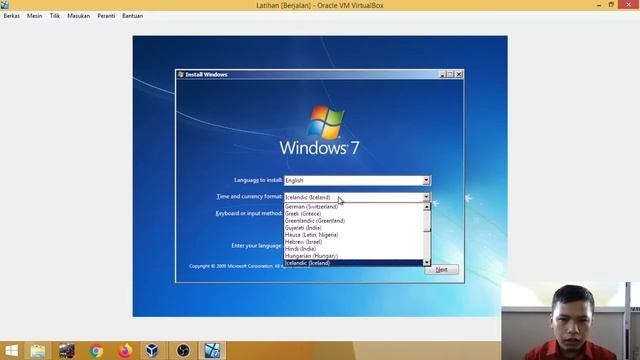Viewport: 640px width, 360px height.
Task: Collapse the Time and currency format dropdown
Action: pos(426,197)
